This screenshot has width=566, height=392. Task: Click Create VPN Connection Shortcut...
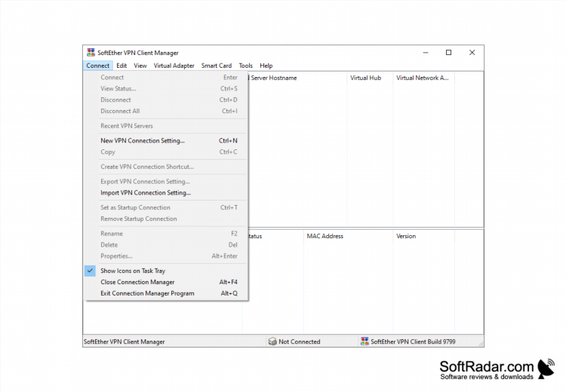pyautogui.click(x=166, y=167)
